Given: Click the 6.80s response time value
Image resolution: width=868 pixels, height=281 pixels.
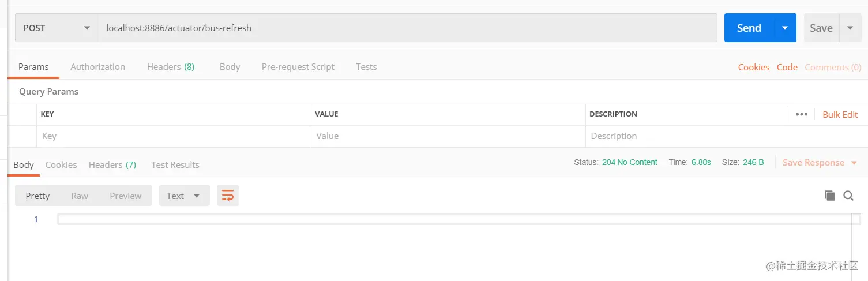Looking at the screenshot, I should click(701, 163).
